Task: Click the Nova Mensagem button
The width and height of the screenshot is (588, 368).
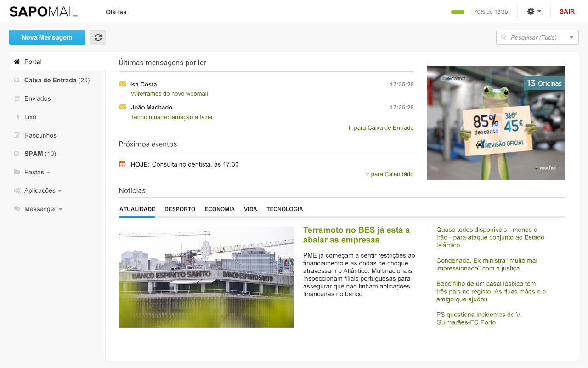Action: pyautogui.click(x=47, y=37)
